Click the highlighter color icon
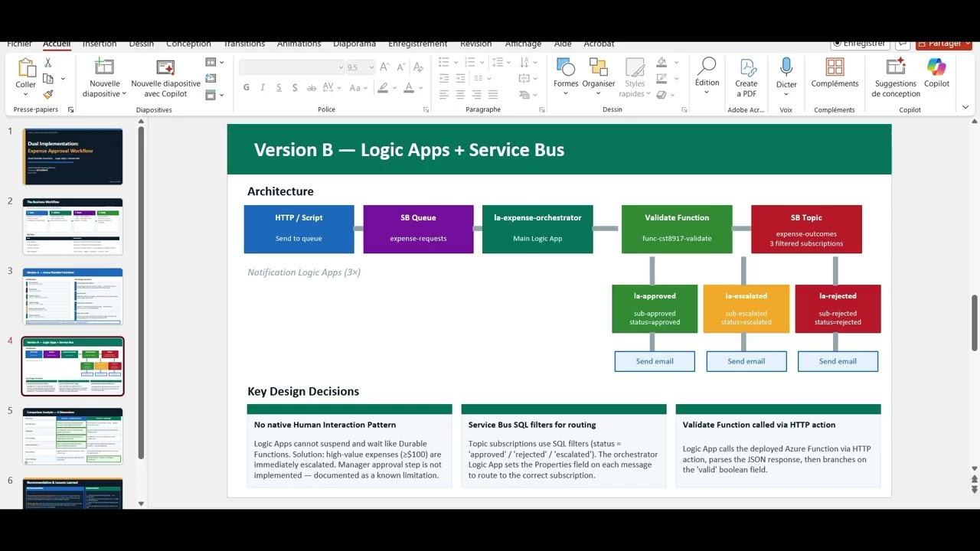Image resolution: width=980 pixels, height=551 pixels. 383,88
